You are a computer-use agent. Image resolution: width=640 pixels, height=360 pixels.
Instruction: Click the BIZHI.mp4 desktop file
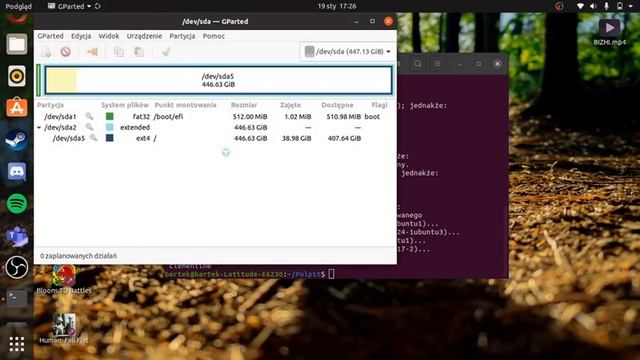(610, 32)
